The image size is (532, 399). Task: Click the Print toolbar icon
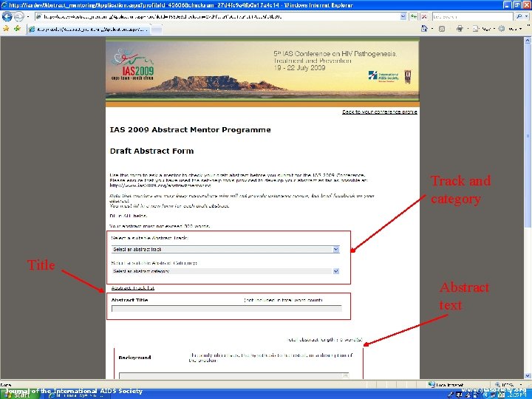[460, 29]
